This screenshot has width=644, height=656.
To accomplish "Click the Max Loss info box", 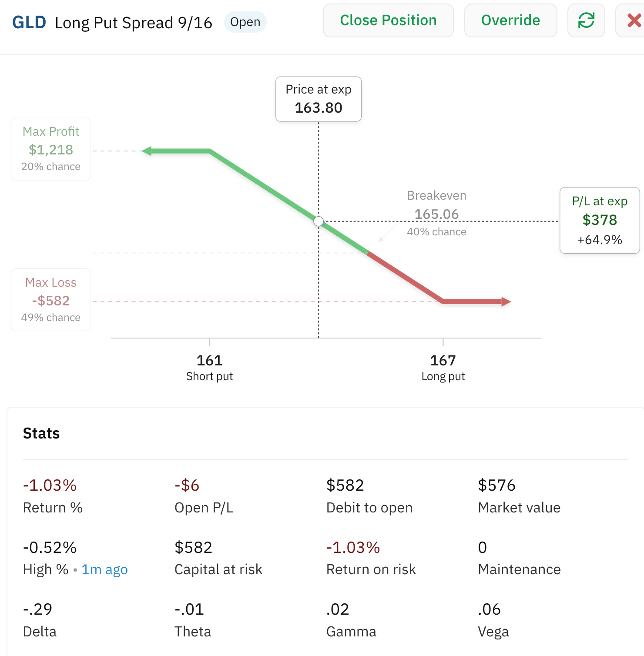I will [50, 299].
